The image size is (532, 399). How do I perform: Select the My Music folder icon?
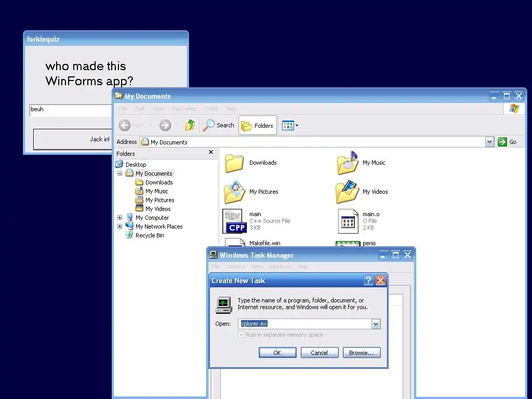[348, 163]
